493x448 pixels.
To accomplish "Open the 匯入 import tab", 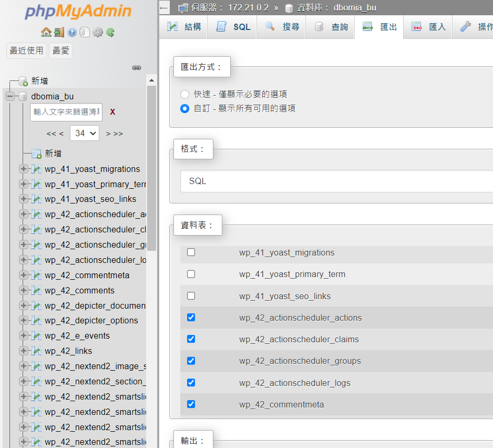I will pos(429,27).
